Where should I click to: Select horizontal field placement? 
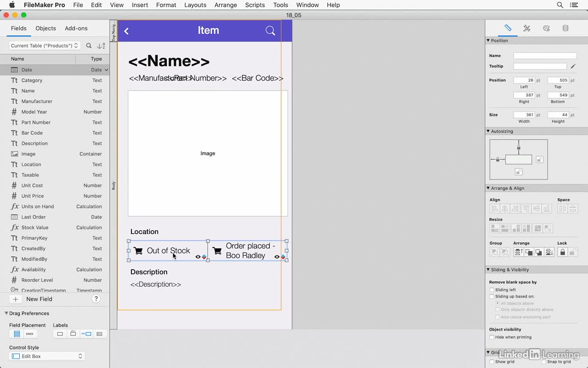[x=30, y=334]
